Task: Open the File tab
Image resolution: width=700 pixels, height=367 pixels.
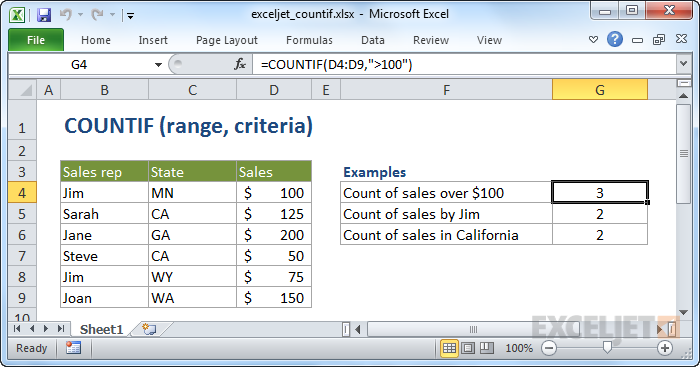Action: (36, 40)
